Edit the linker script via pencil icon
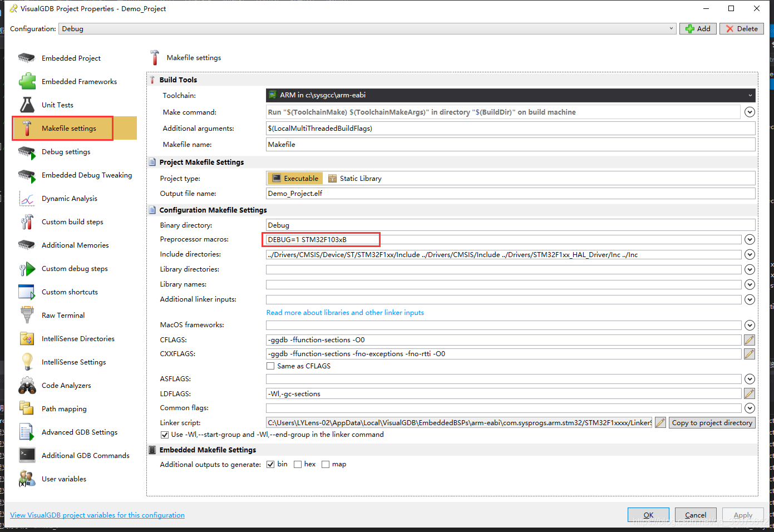The width and height of the screenshot is (774, 532). pos(660,423)
